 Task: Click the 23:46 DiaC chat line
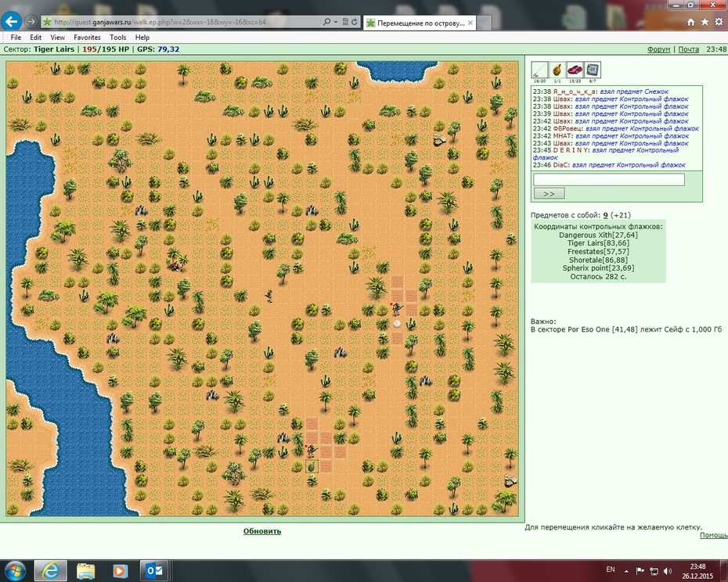609,165
